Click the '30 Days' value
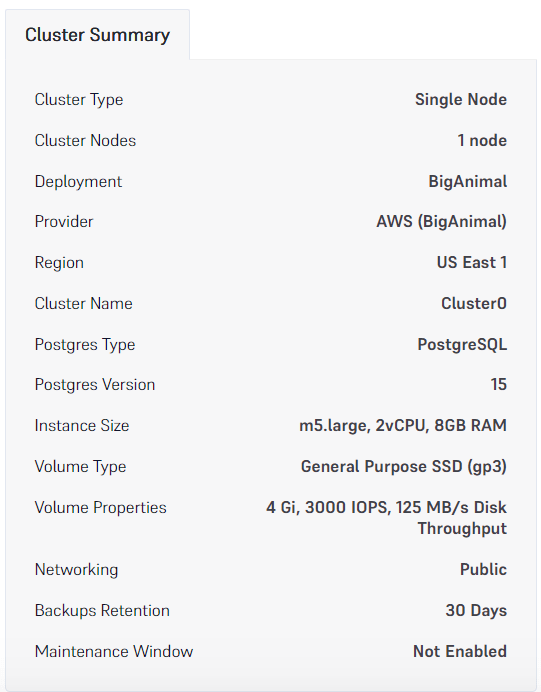This screenshot has height=692, width=541. click(x=476, y=611)
